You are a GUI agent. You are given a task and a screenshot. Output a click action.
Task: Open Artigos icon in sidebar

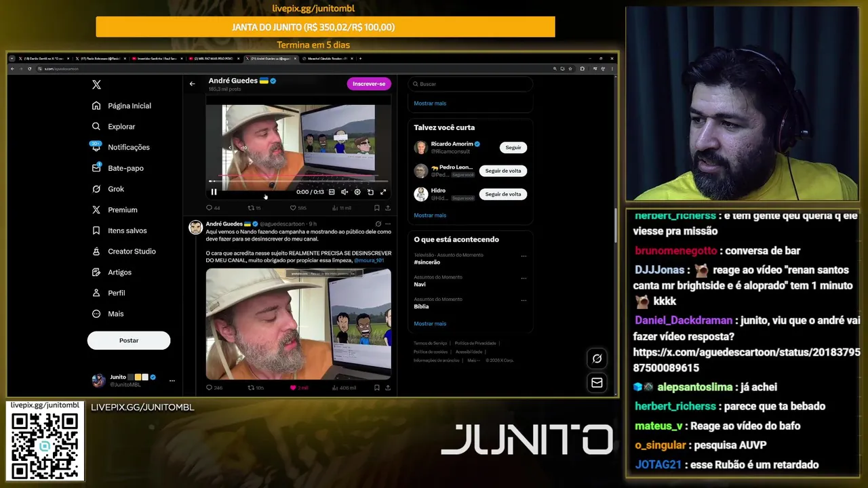pyautogui.click(x=96, y=272)
